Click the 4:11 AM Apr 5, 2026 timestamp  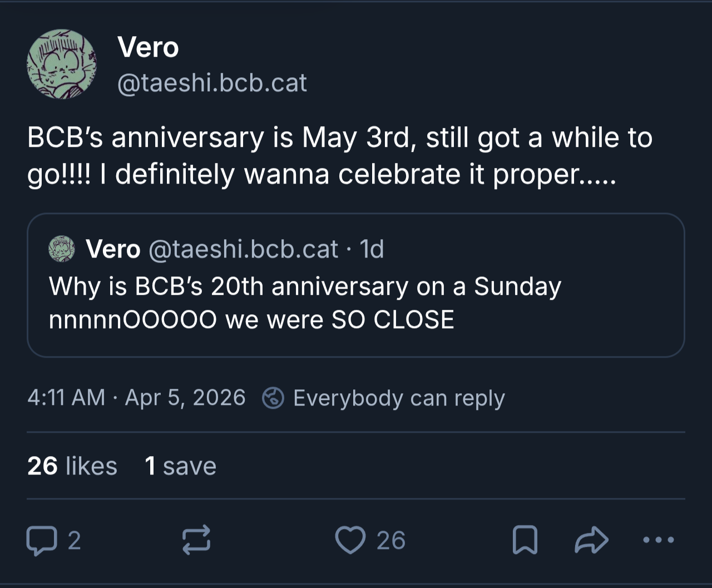pyautogui.click(x=136, y=398)
